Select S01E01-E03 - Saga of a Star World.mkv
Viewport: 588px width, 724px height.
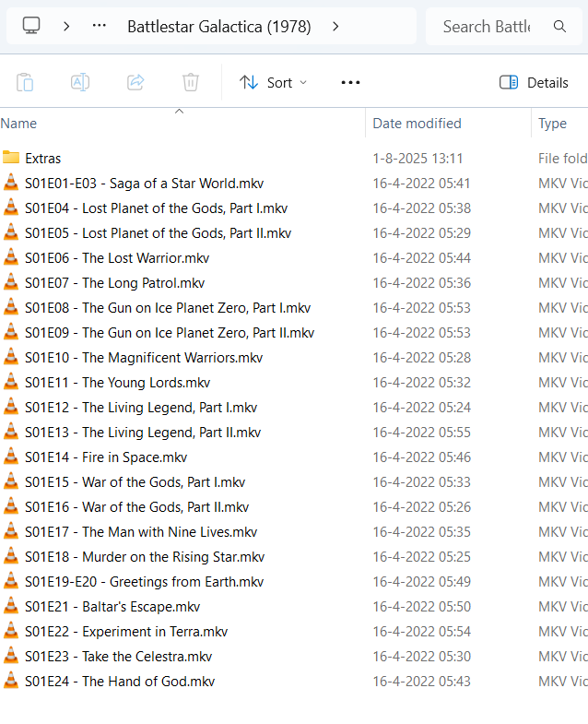tap(144, 183)
